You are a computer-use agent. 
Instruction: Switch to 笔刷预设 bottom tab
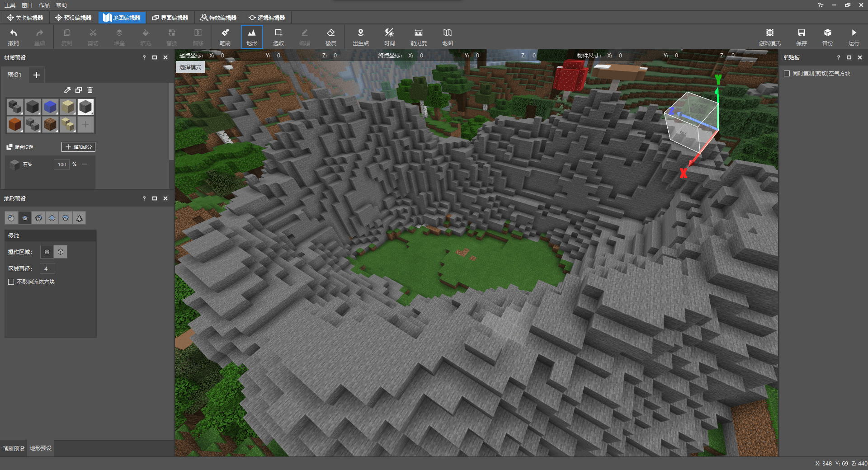[14, 448]
